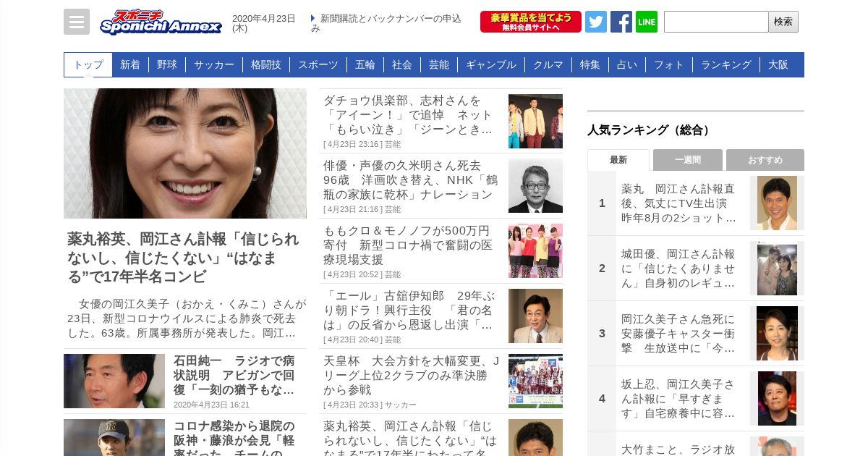Click the 検索 search button
This screenshot has width=868, height=456.
(x=783, y=22)
